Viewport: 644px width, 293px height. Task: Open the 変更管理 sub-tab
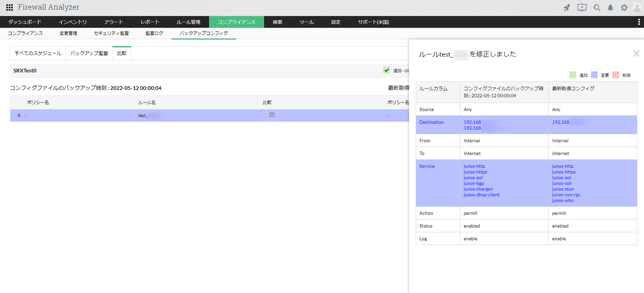tap(68, 33)
